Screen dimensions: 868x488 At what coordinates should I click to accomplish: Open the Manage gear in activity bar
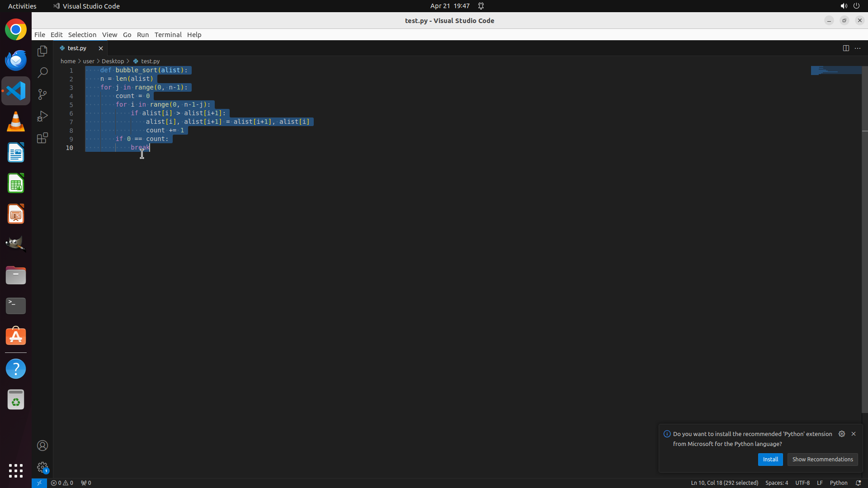tap(42, 467)
